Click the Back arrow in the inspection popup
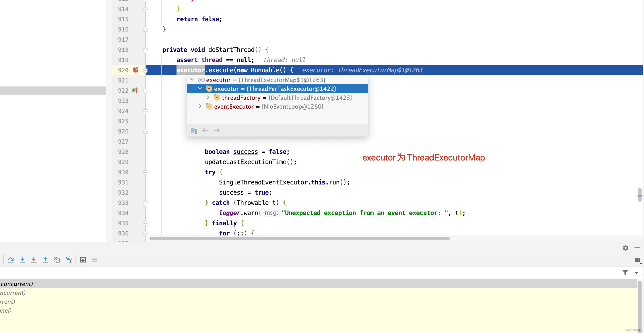Screen dimensions: 644x333 point(205,130)
